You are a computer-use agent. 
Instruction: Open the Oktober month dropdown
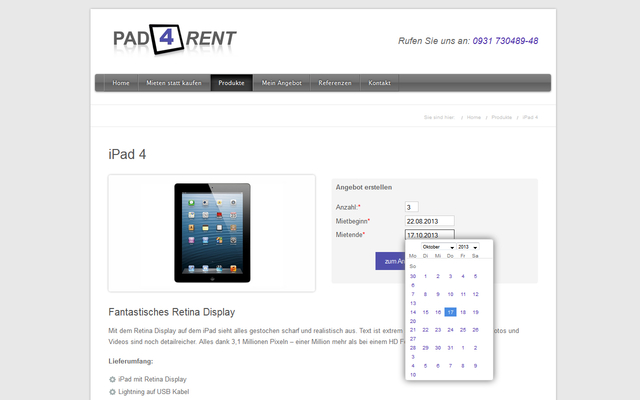pos(438,247)
